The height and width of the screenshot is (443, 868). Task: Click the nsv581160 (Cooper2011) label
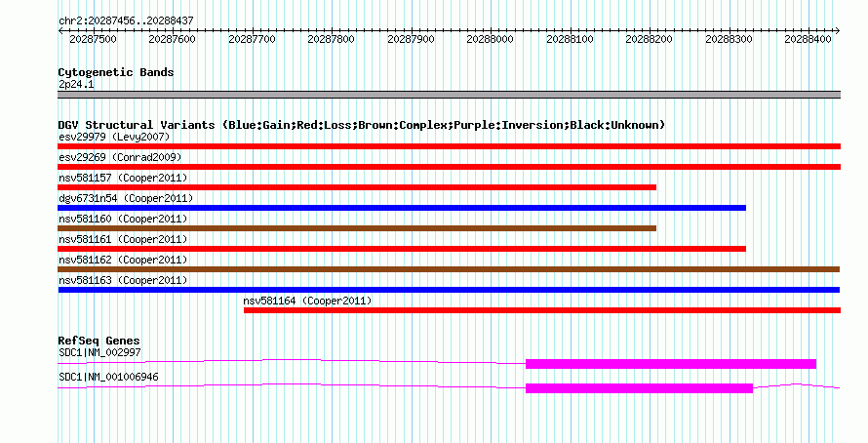(123, 219)
